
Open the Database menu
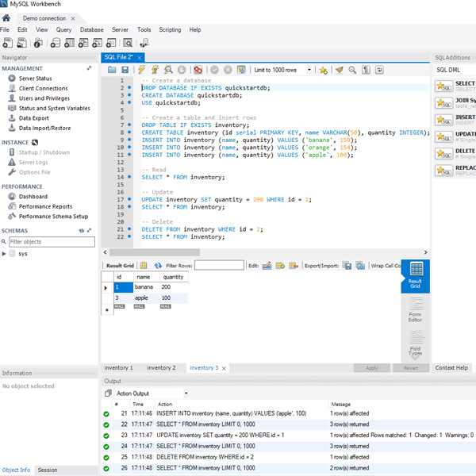[x=91, y=29]
